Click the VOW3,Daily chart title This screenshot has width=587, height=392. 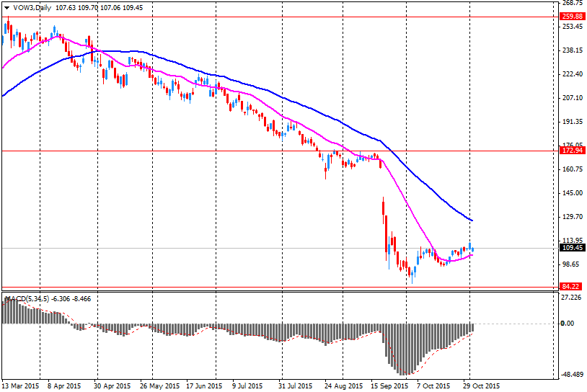coord(32,7)
